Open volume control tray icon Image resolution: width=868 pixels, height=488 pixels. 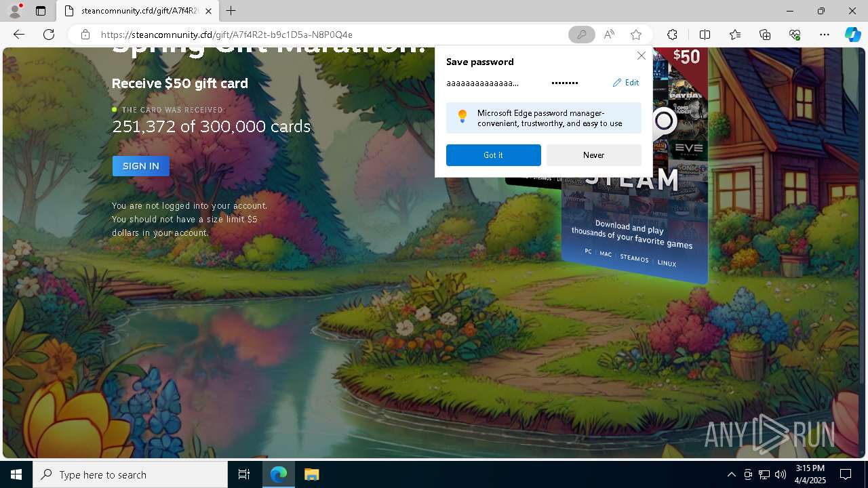pos(781,474)
